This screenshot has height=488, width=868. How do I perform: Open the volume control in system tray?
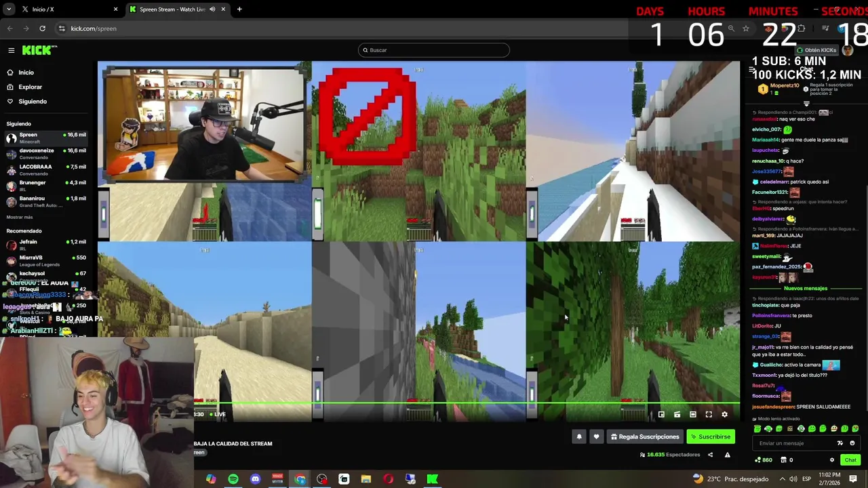coord(793,479)
